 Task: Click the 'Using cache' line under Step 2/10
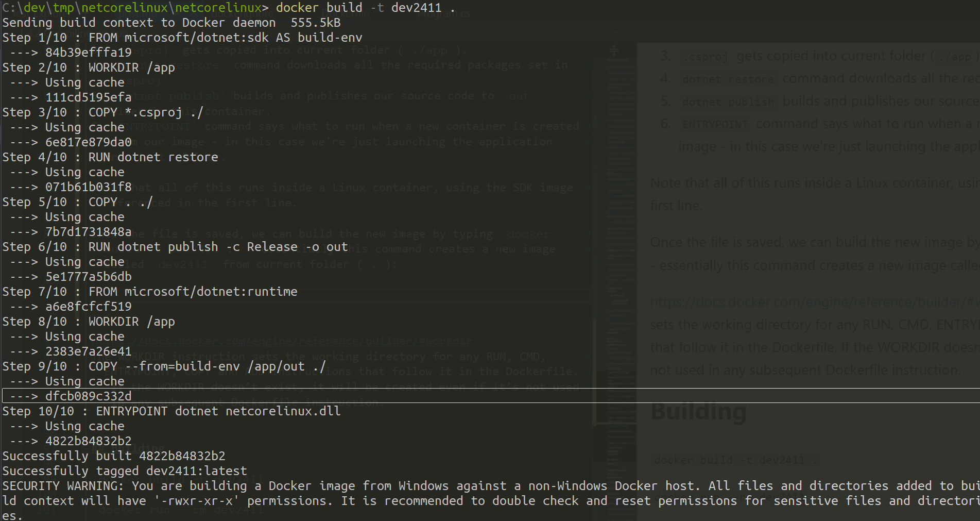pos(67,82)
